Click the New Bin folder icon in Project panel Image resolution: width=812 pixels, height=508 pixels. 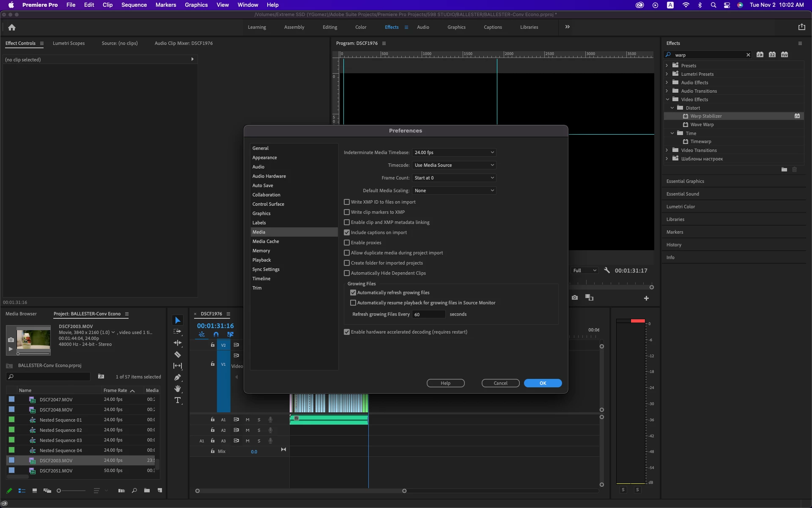click(x=147, y=491)
